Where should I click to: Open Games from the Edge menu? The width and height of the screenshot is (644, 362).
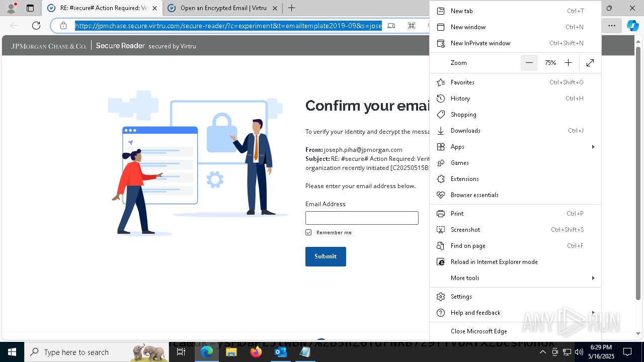pyautogui.click(x=515, y=163)
